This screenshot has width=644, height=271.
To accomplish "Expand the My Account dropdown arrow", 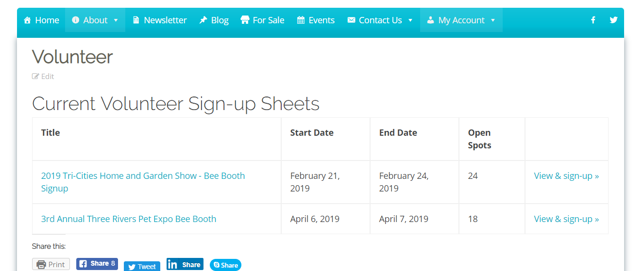I will tap(493, 20).
